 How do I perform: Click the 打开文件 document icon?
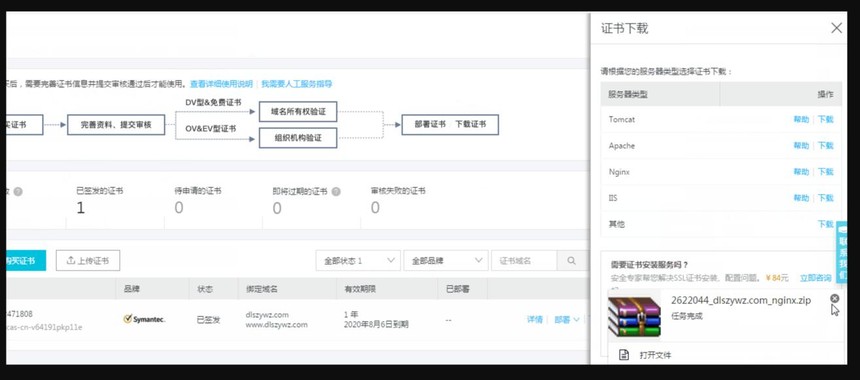coord(624,355)
